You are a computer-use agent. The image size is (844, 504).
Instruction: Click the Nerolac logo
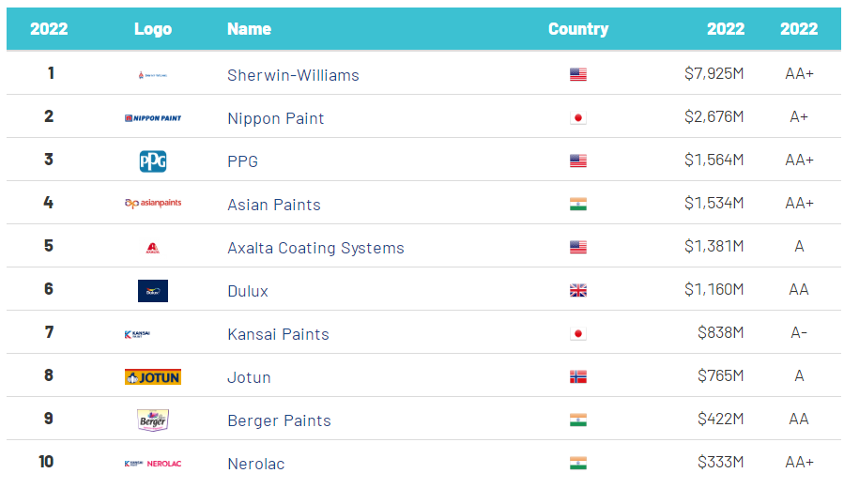(x=153, y=464)
